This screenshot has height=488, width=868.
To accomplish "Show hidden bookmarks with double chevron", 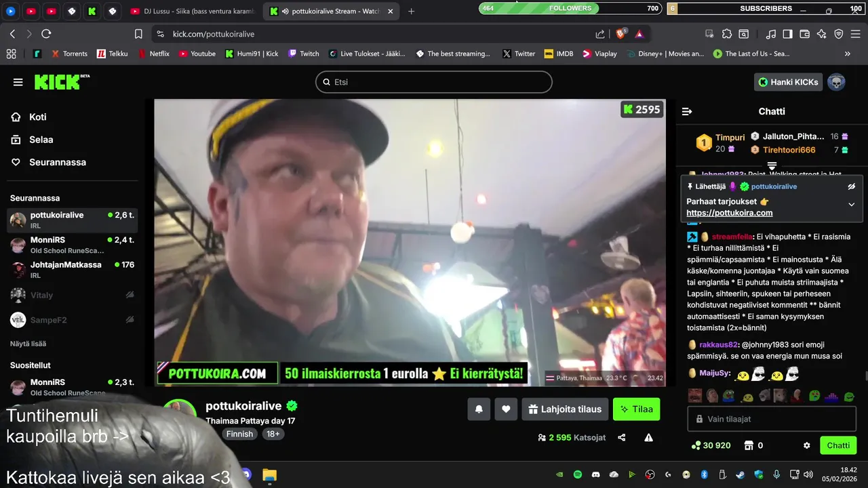I will click(847, 54).
